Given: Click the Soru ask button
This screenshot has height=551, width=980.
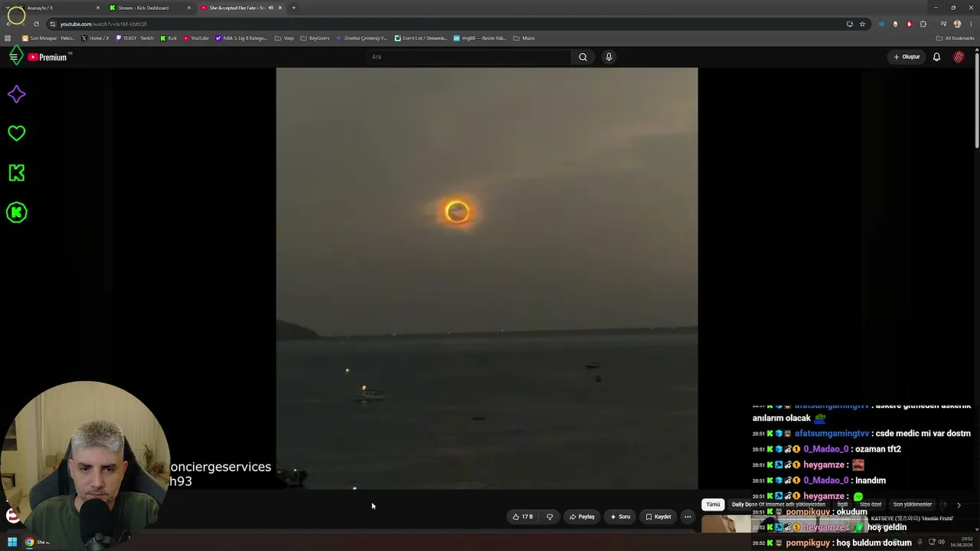Looking at the screenshot, I should pos(620,517).
